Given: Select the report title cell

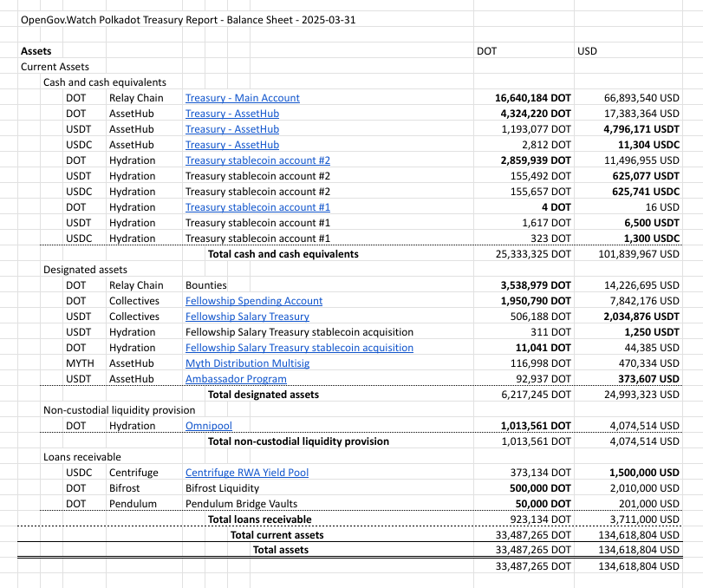Looking at the screenshot, I should click(x=188, y=20).
